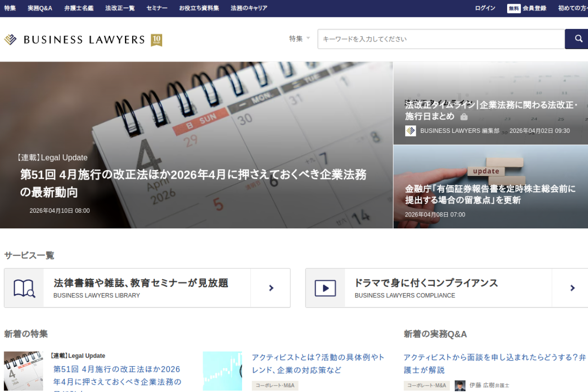Open 金融庁 有価証券報告書 update article
588x392 pixels.
coord(490,194)
